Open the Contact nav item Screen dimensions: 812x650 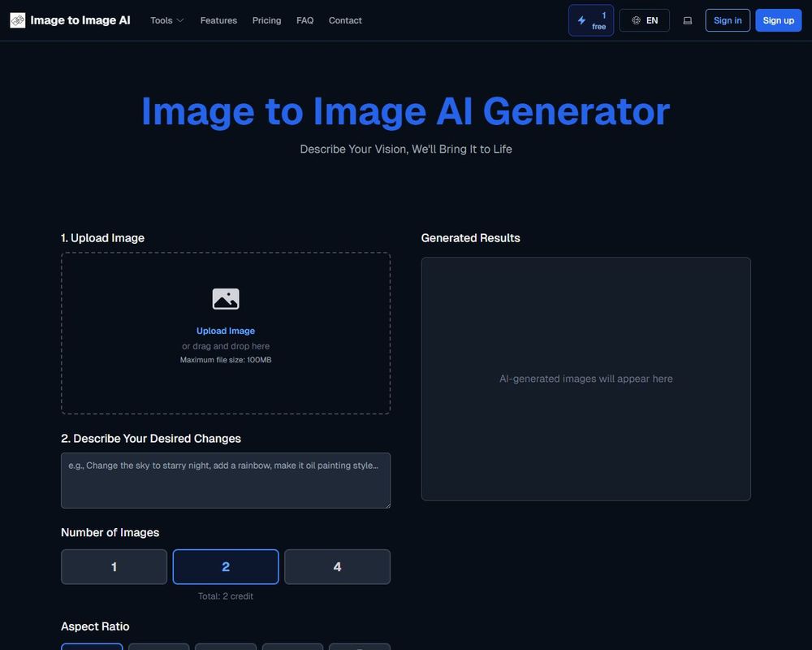coord(345,20)
